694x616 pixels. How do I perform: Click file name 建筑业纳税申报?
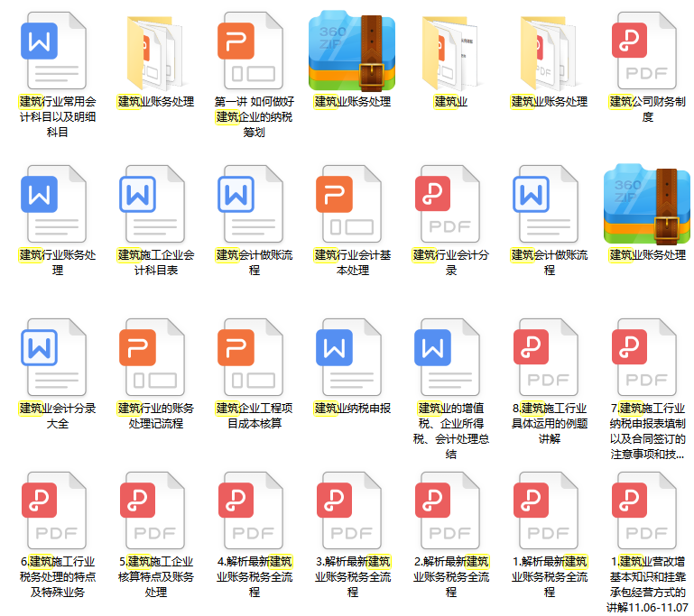pyautogui.click(x=352, y=409)
